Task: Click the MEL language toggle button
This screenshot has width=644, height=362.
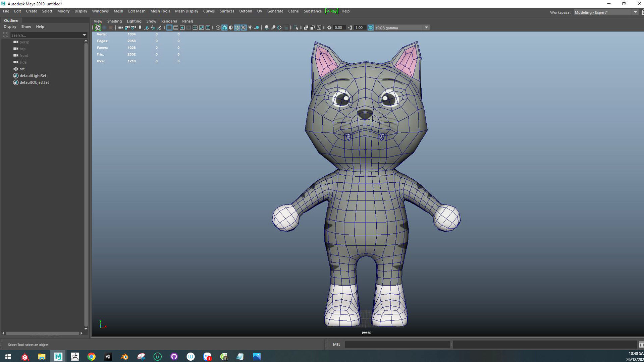Action: (336, 344)
